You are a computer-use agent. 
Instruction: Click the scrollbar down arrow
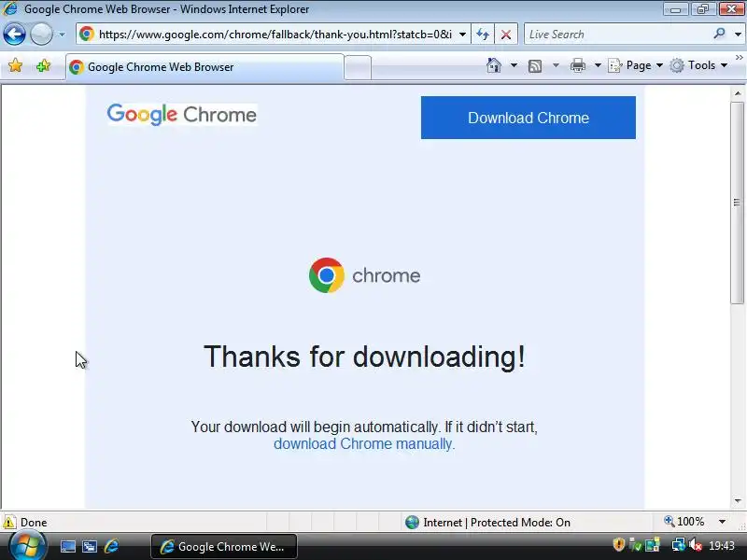pos(738,501)
